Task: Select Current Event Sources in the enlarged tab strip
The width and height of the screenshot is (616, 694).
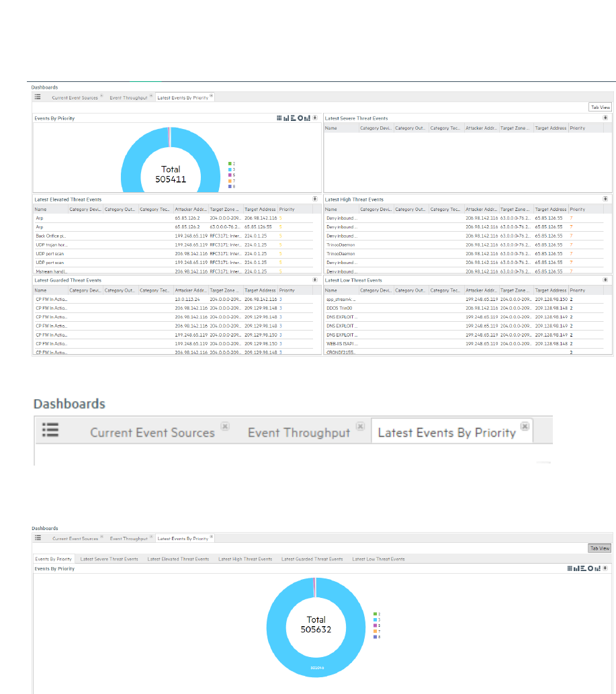Action: point(152,433)
